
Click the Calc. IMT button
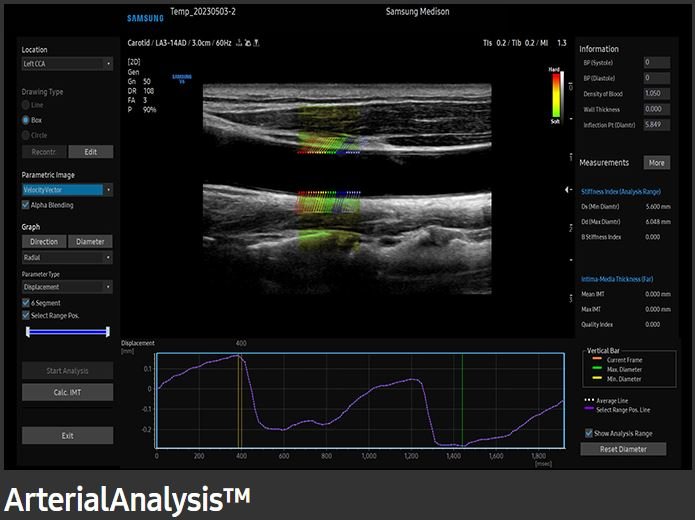(x=67, y=392)
